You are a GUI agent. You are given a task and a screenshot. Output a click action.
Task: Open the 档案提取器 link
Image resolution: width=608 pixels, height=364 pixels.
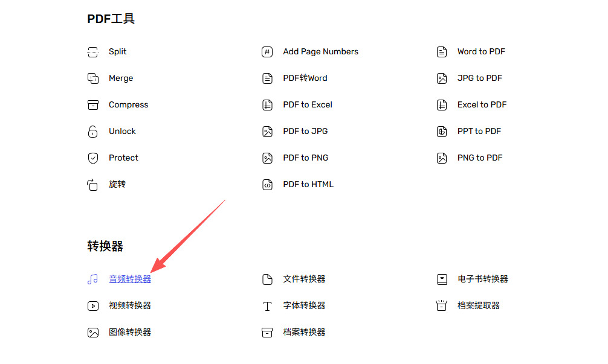tap(478, 306)
